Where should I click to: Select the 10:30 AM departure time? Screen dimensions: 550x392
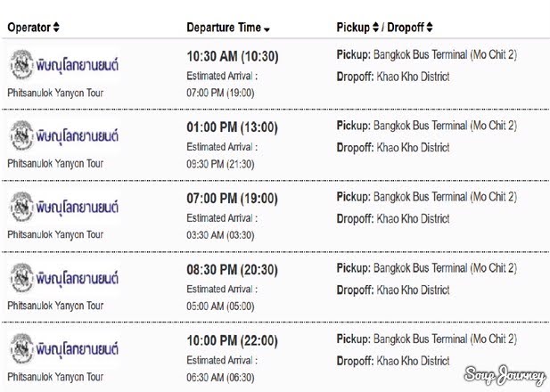point(232,56)
